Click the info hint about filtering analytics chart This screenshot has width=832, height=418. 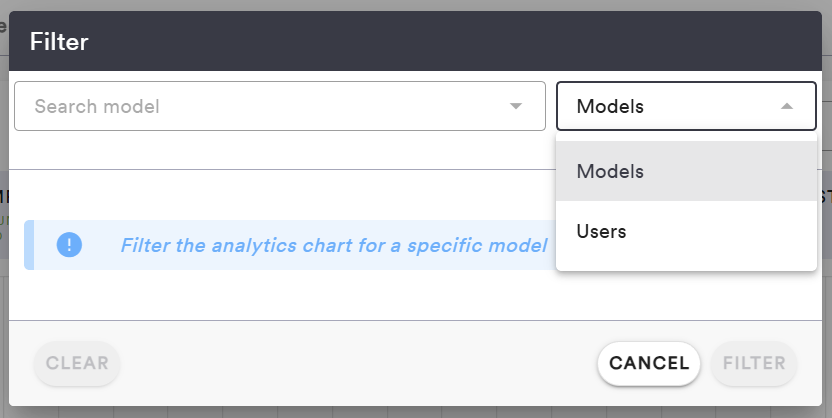coord(334,245)
